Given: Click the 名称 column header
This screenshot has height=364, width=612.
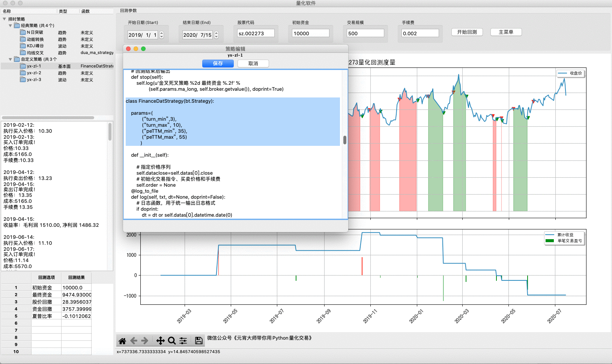Looking at the screenshot, I should [x=29, y=11].
